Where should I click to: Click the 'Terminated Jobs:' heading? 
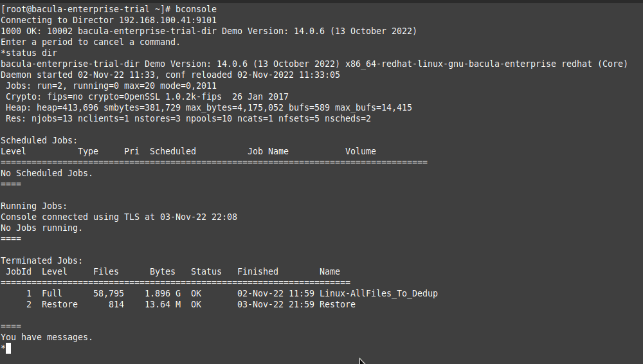point(41,260)
